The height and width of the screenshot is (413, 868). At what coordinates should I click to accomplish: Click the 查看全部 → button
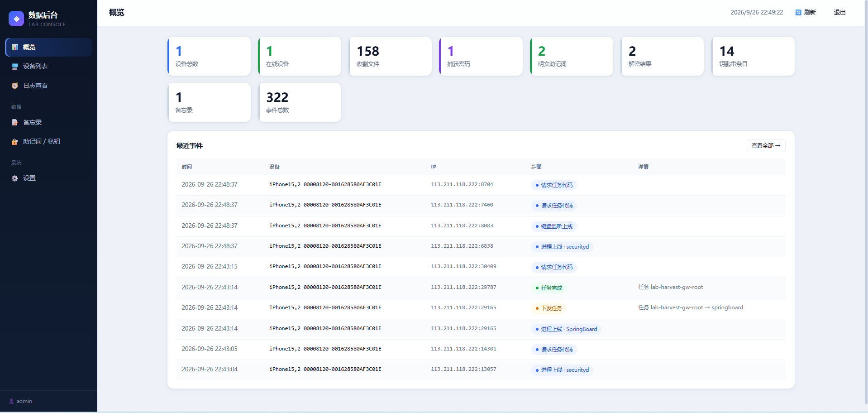766,146
